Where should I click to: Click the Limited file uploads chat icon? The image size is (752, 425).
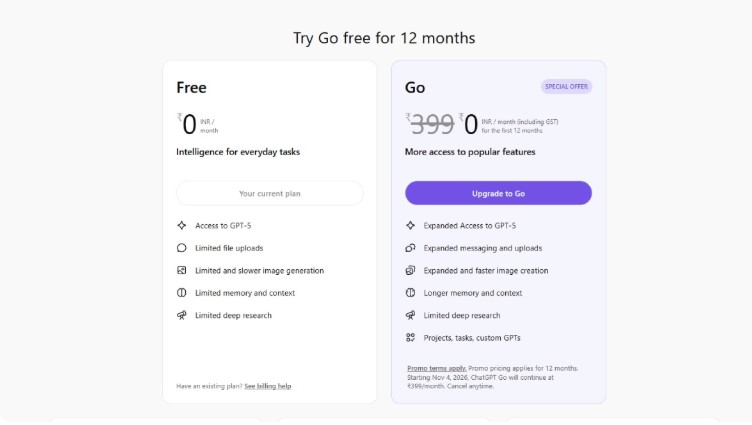181,248
